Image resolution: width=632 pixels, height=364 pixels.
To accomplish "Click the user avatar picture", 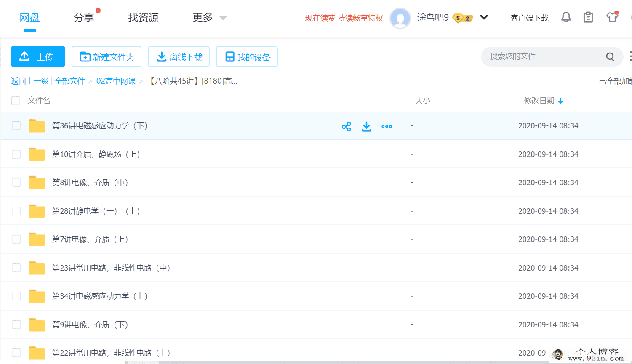I will click(x=400, y=18).
